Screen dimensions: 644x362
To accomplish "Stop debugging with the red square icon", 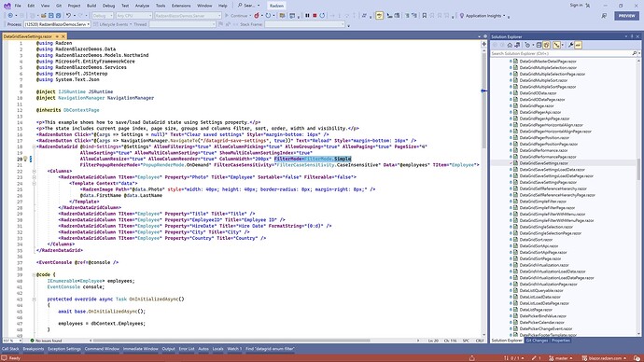I will coord(315,16).
